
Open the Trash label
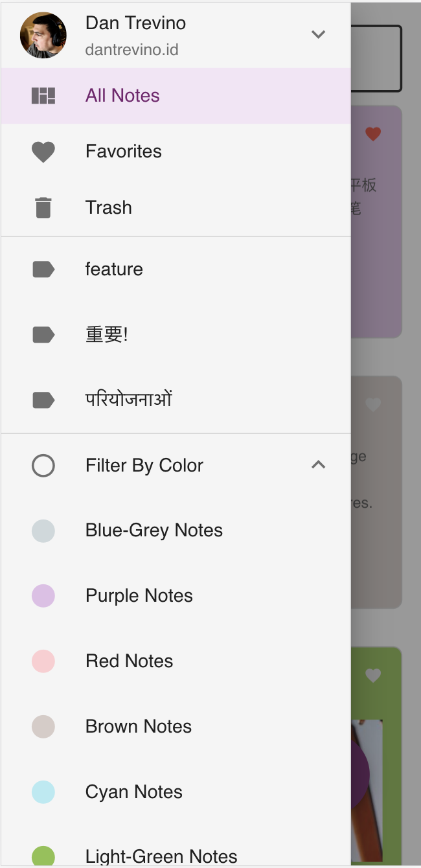(109, 208)
